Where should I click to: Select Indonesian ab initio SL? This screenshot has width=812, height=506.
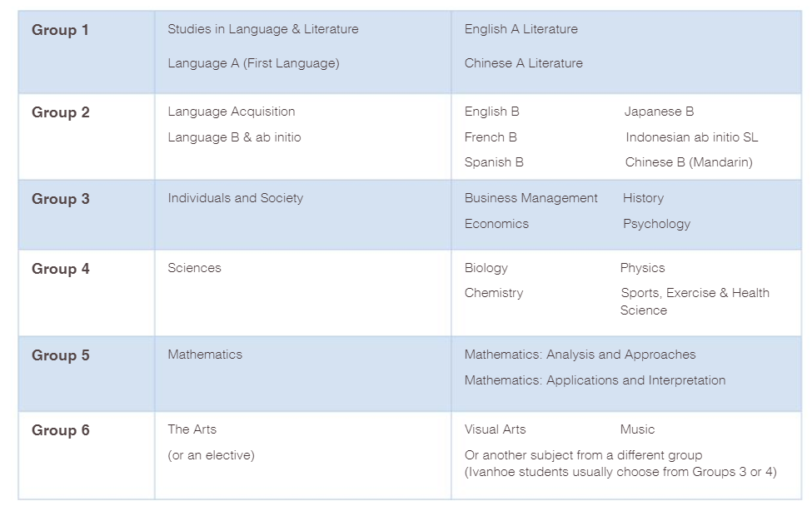(691, 137)
